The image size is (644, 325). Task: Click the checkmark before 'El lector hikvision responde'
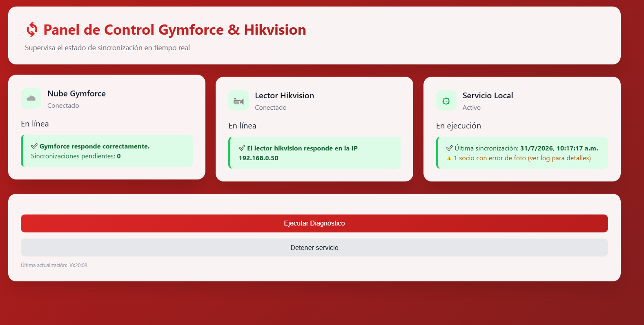click(x=242, y=148)
